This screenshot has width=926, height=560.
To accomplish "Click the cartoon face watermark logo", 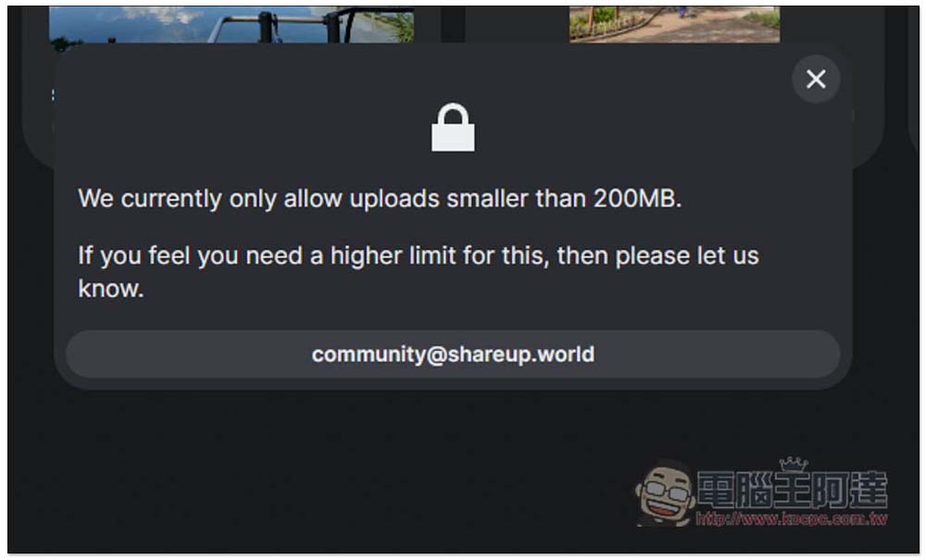I will (x=664, y=493).
